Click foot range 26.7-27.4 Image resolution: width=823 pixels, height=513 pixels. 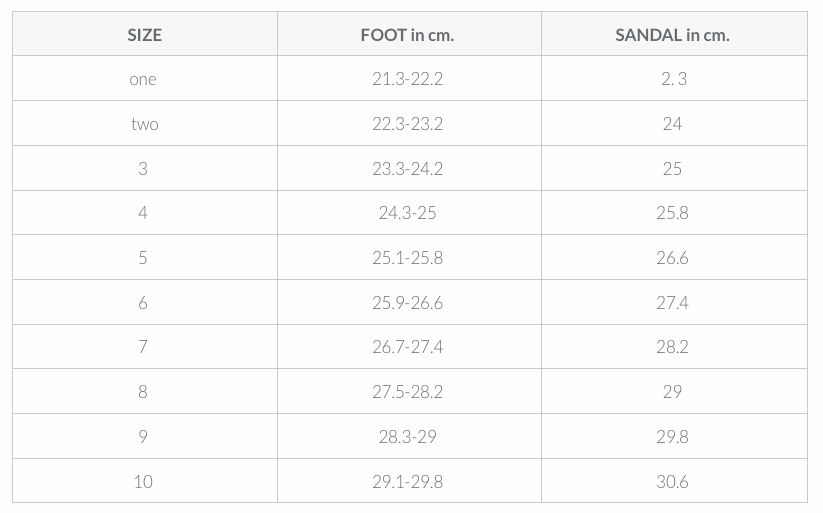coord(407,347)
